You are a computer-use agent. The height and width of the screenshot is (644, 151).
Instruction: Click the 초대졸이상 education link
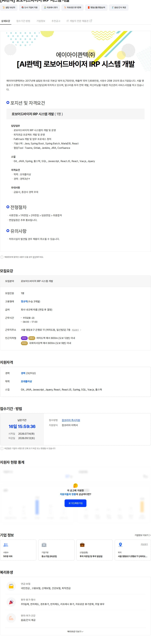pos(26,382)
